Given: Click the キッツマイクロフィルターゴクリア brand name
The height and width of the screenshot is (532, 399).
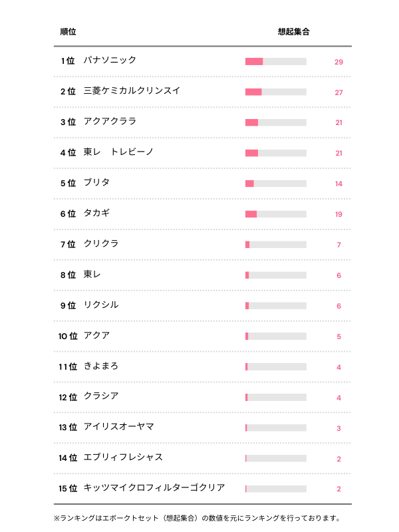Looking at the screenshot, I should click(154, 488).
